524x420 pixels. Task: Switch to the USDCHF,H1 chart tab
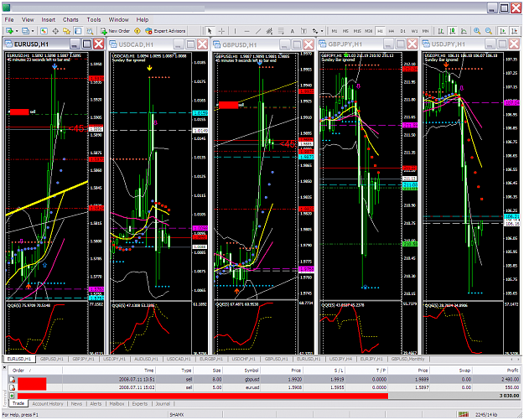[x=244, y=359]
